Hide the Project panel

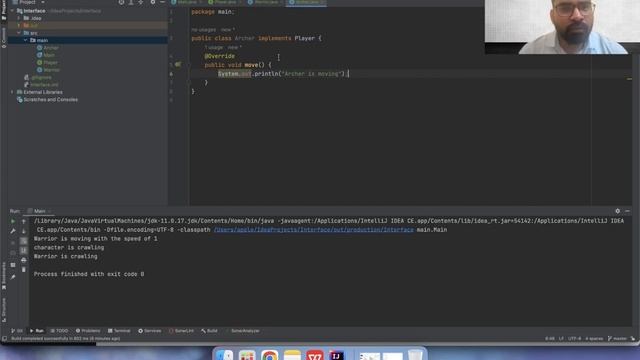click(162, 2)
